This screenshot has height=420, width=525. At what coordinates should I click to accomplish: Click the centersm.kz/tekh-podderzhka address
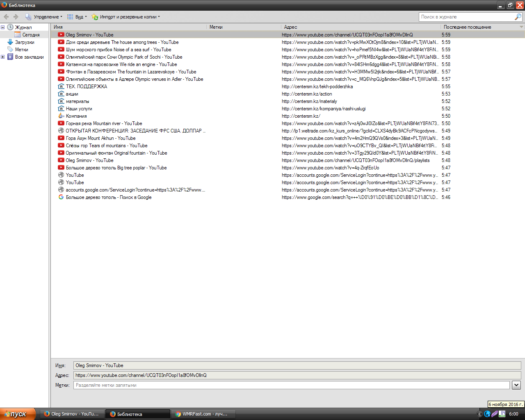317,87
